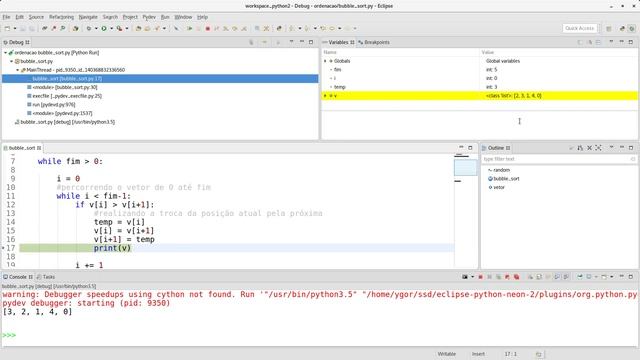The height and width of the screenshot is (360, 640).
Task: Select the Console tab
Action: pyautogui.click(x=18, y=277)
